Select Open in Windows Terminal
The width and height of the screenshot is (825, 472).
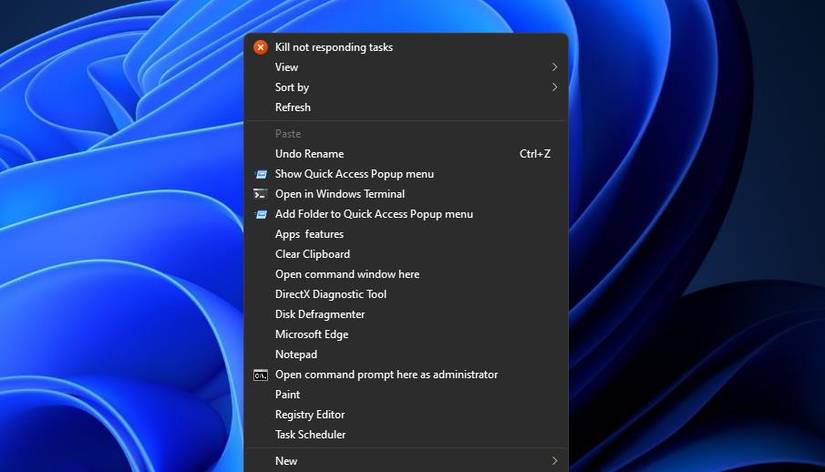pos(406,194)
